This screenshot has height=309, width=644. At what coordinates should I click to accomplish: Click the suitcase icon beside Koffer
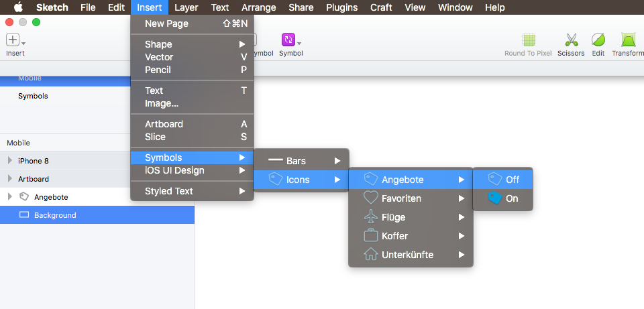[x=371, y=235]
